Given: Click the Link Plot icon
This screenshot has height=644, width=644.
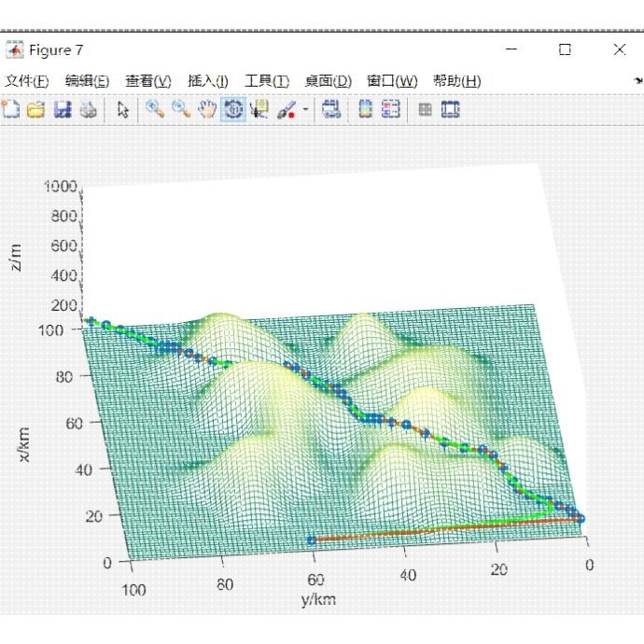Looking at the screenshot, I should click(331, 109).
